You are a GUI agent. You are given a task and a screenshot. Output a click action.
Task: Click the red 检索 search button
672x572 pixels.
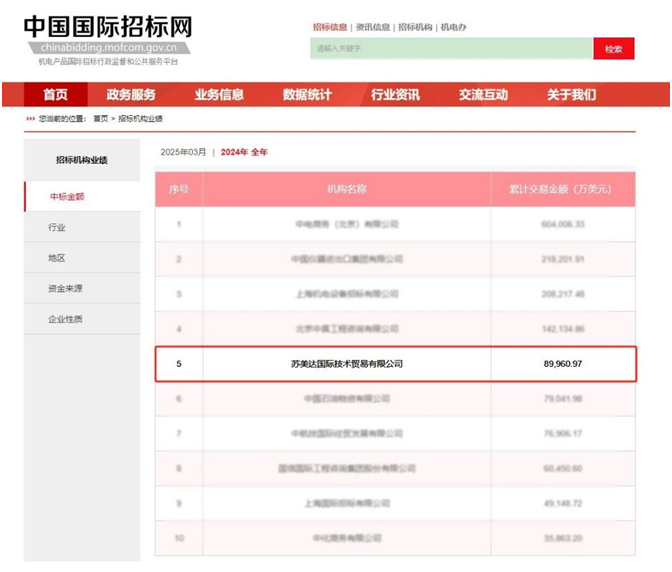click(x=613, y=49)
